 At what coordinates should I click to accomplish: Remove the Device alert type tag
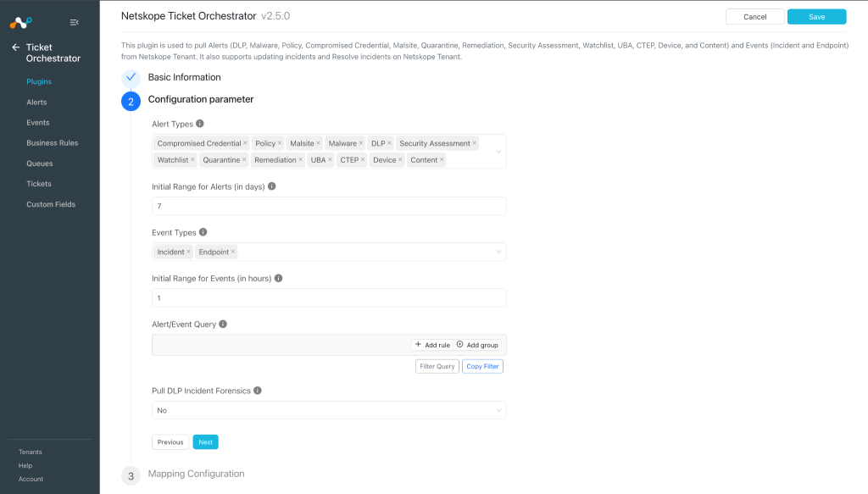[x=400, y=160]
